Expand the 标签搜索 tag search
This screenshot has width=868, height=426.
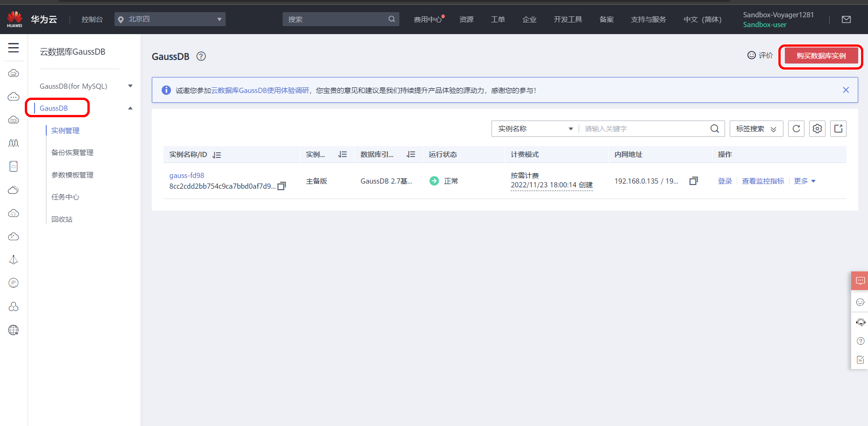(756, 128)
